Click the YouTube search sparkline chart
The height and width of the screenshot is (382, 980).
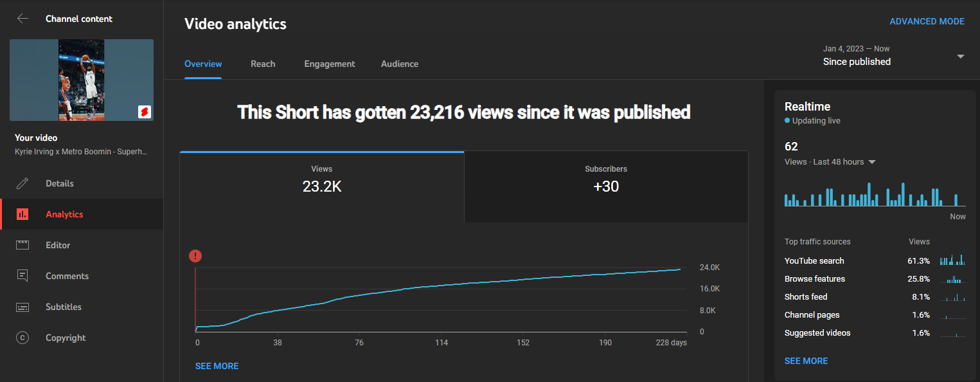(952, 260)
